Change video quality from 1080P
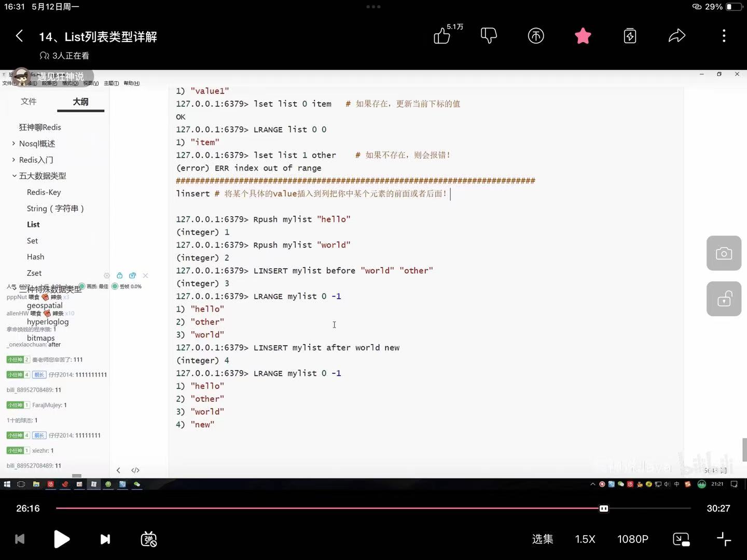The width and height of the screenshot is (747, 560). (x=633, y=539)
